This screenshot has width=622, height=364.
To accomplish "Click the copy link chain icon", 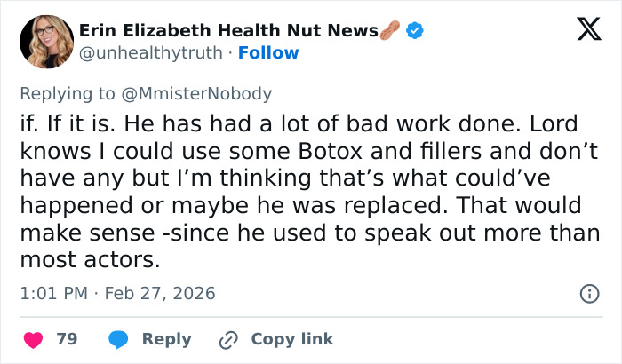I will [229, 339].
